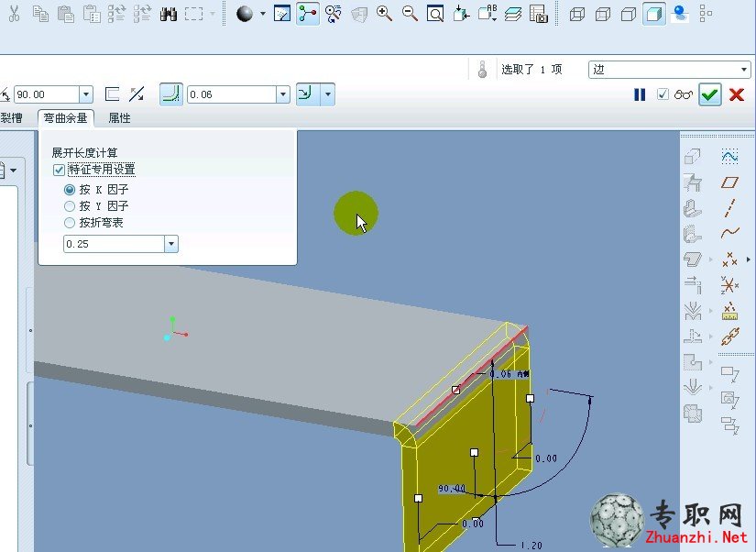Select wireframe display style

(x=577, y=14)
